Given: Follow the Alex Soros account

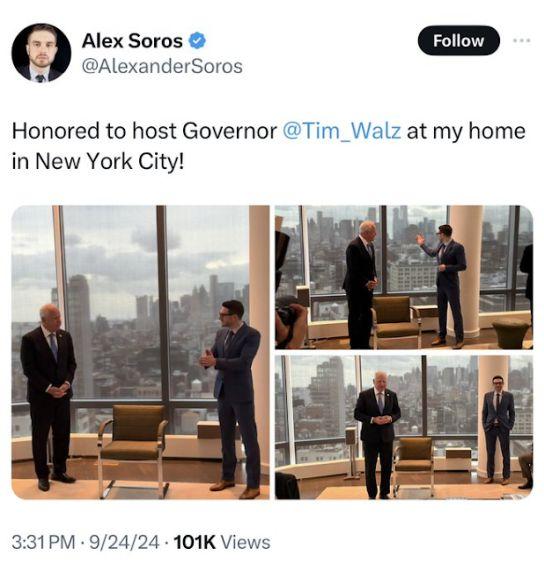Looking at the screenshot, I should coord(459,41).
